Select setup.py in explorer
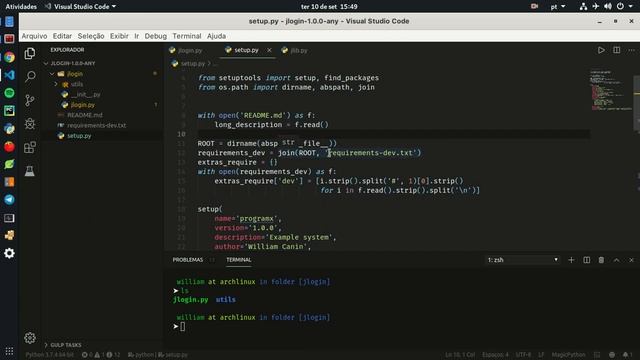This screenshot has width=640, height=360. point(79,136)
